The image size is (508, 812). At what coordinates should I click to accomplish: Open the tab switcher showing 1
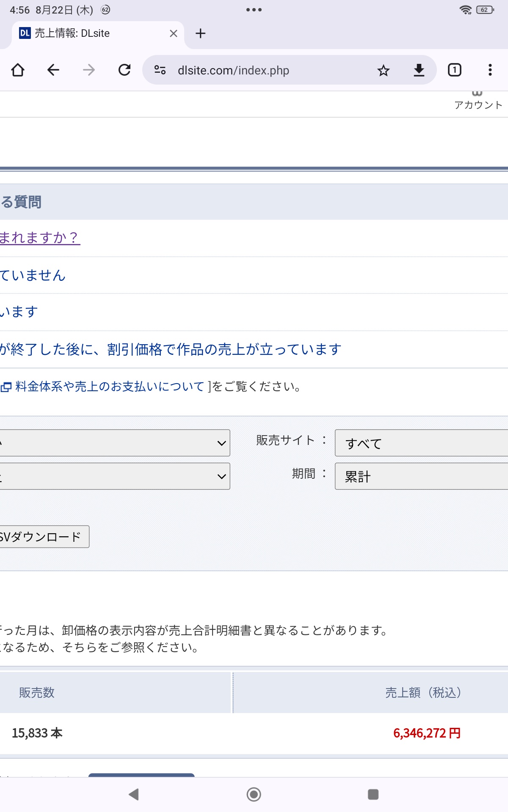tap(455, 70)
